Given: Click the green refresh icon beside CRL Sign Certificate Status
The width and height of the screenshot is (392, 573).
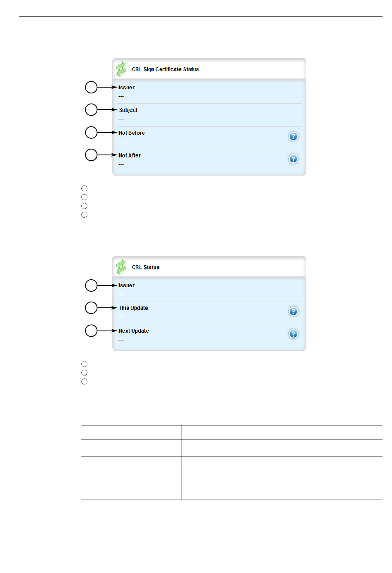Looking at the screenshot, I should tap(121, 69).
